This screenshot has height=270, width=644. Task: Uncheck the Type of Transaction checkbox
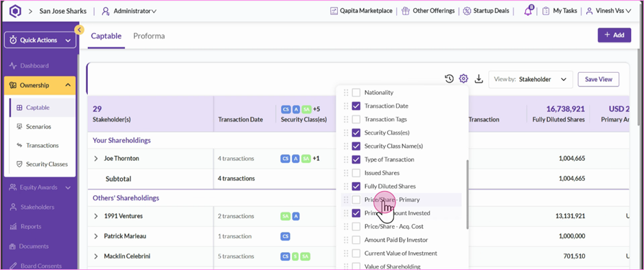(356, 159)
